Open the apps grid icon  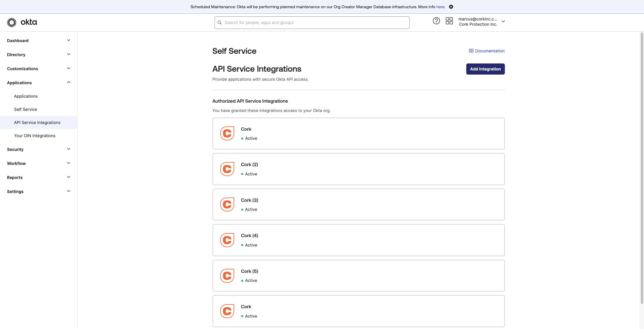[449, 21]
